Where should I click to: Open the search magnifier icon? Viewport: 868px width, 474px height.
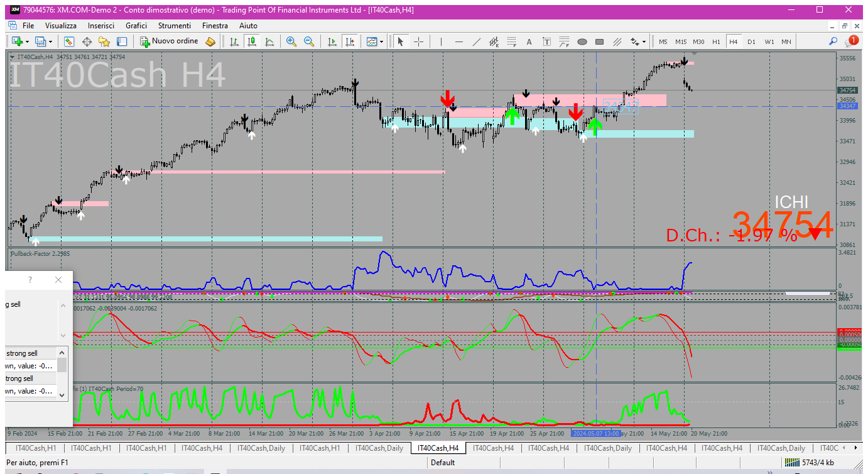pos(833,41)
